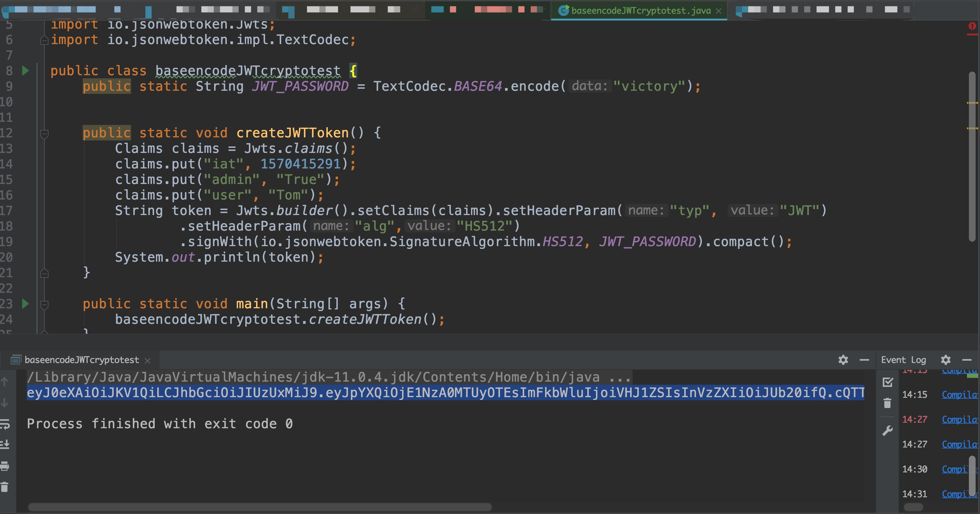Image resolution: width=980 pixels, height=514 pixels.
Task: Click the "Tom" string on line 16
Action: pos(288,195)
